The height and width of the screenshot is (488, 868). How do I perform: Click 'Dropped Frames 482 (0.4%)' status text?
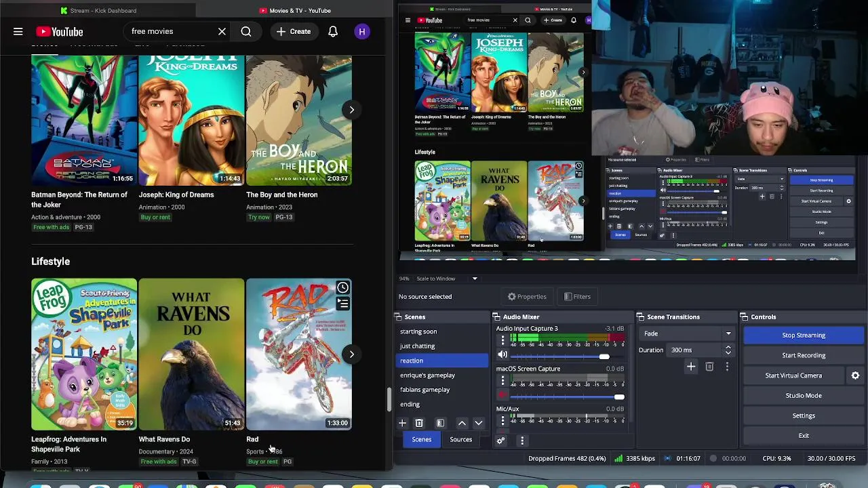[567, 459]
